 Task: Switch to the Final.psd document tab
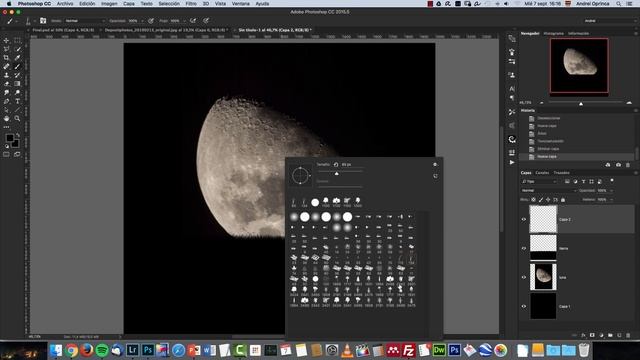63,30
